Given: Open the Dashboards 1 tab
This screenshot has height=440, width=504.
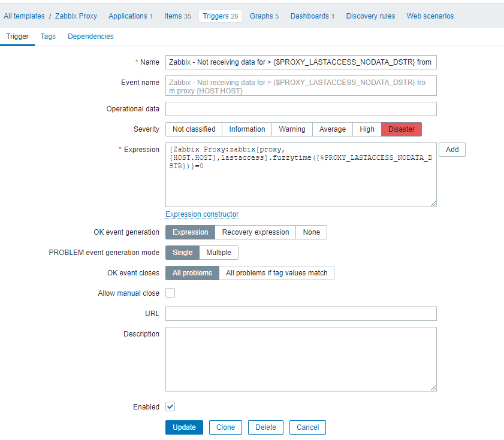Looking at the screenshot, I should pyautogui.click(x=312, y=16).
